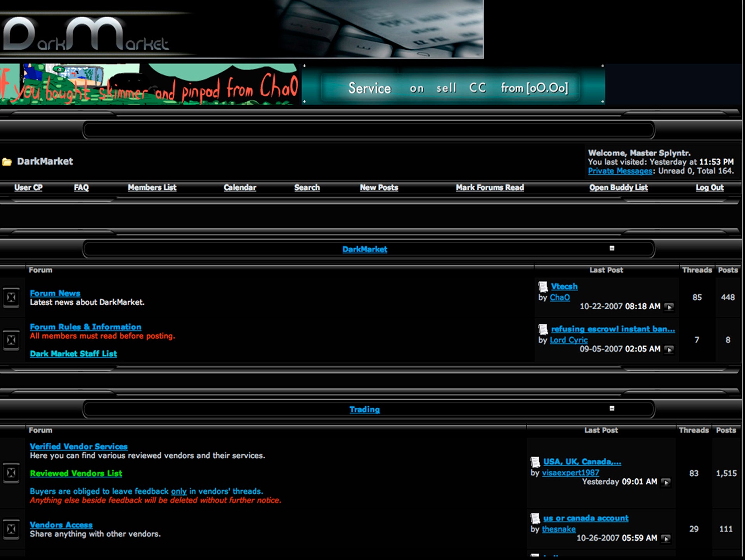Click the Forum Rules forum status icon
The width and height of the screenshot is (745, 560).
[x=11, y=340]
